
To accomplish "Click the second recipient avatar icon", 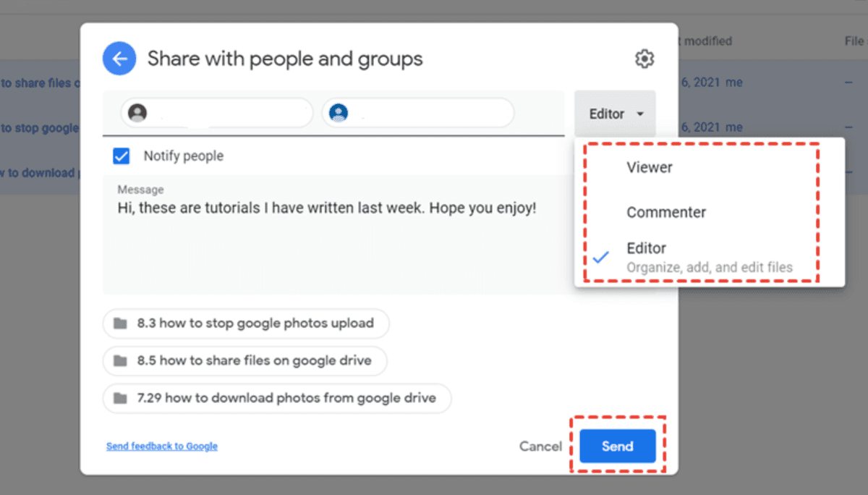I will point(337,113).
